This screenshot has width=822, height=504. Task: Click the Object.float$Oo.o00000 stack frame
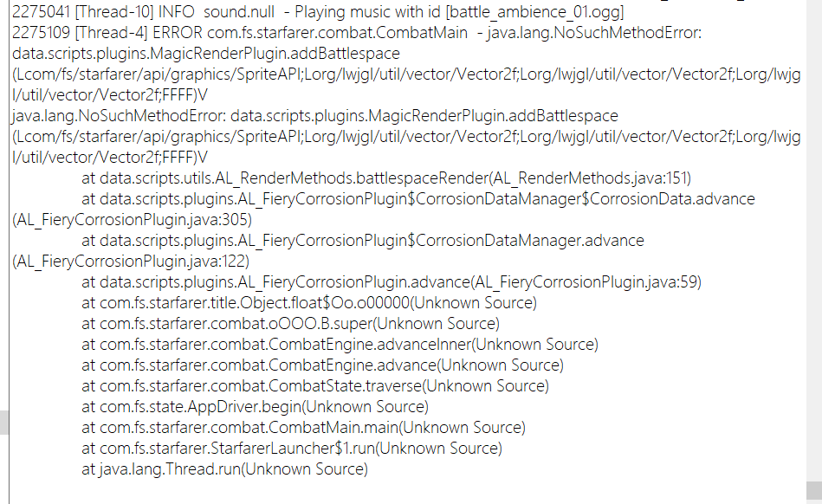coord(308,303)
